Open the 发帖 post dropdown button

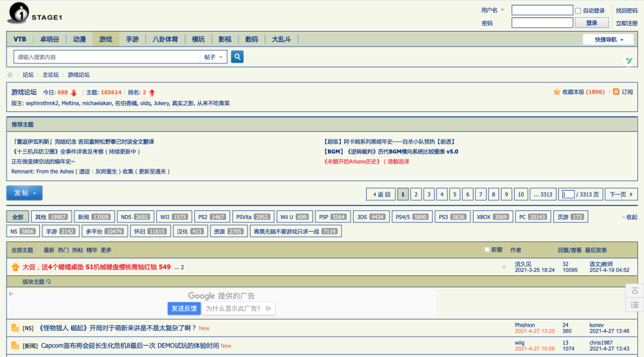coord(24,193)
